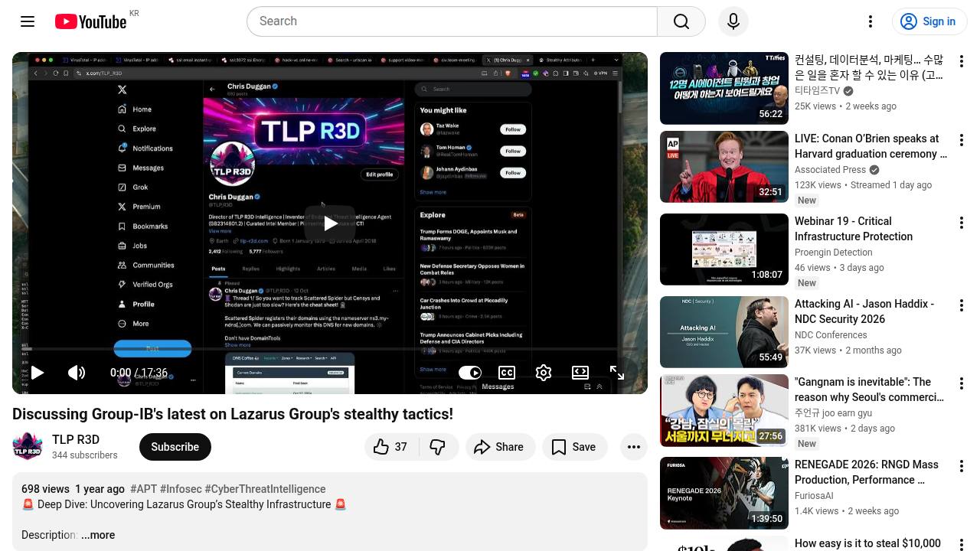The height and width of the screenshot is (551, 980).
Task: Open menu for RENEGADE 2026 video
Action: (x=962, y=466)
